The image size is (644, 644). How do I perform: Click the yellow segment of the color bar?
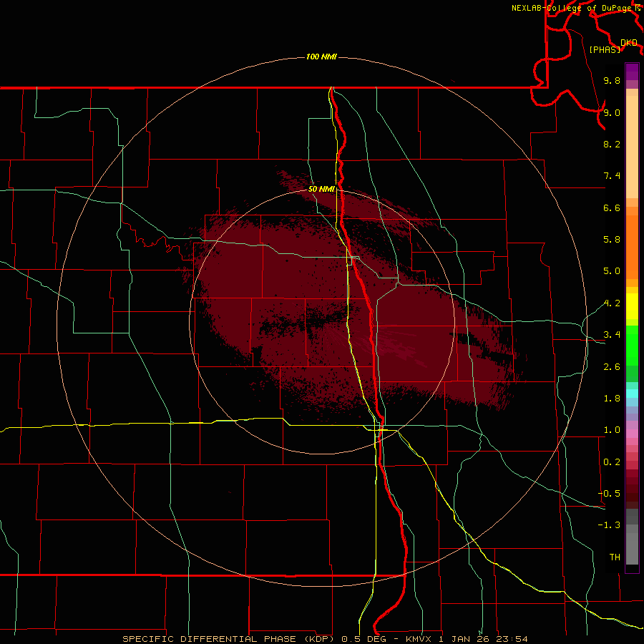coord(632,306)
